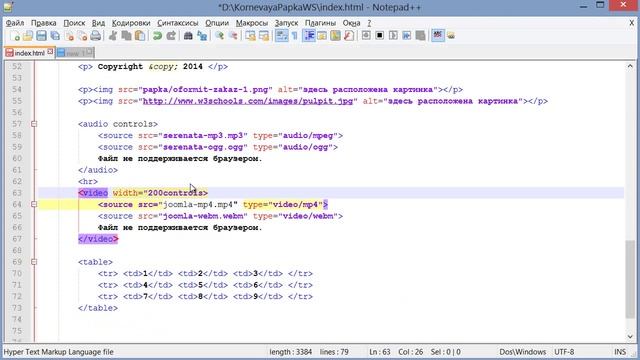
Task: Undo the last edit with green arrow
Action: [x=157, y=36]
